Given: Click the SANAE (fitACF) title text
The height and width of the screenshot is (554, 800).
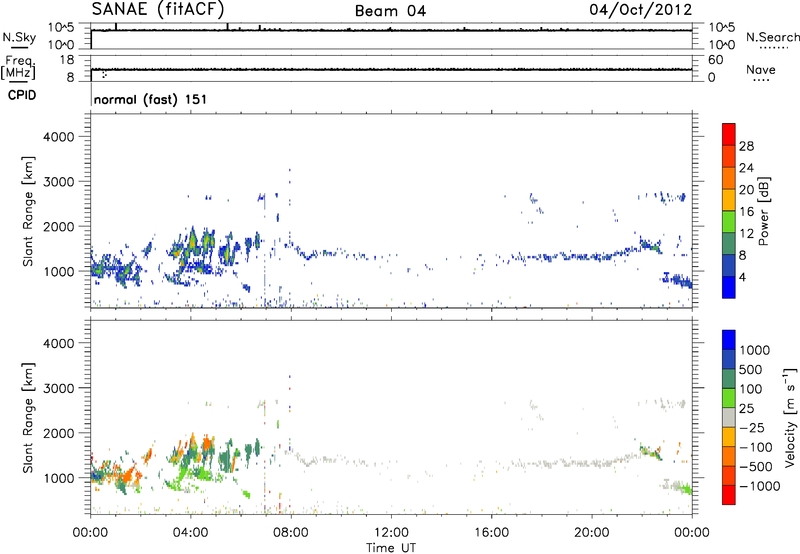Looking at the screenshot, I should click(158, 10).
